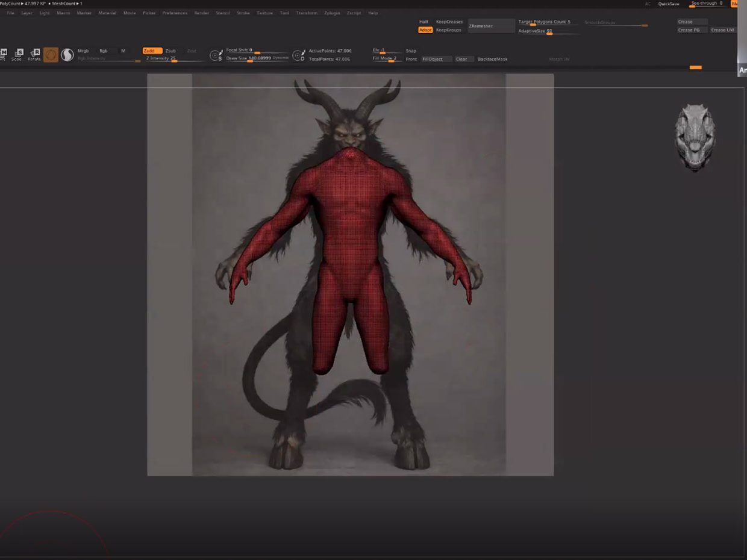Select the Rotate transform icon
The width and height of the screenshot is (747, 560).
(x=34, y=55)
